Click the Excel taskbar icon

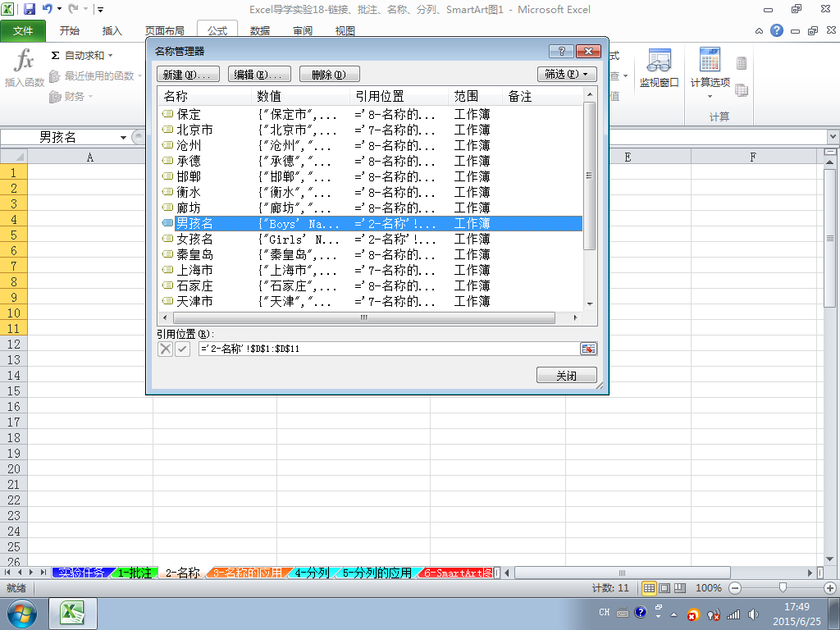pos(73,614)
